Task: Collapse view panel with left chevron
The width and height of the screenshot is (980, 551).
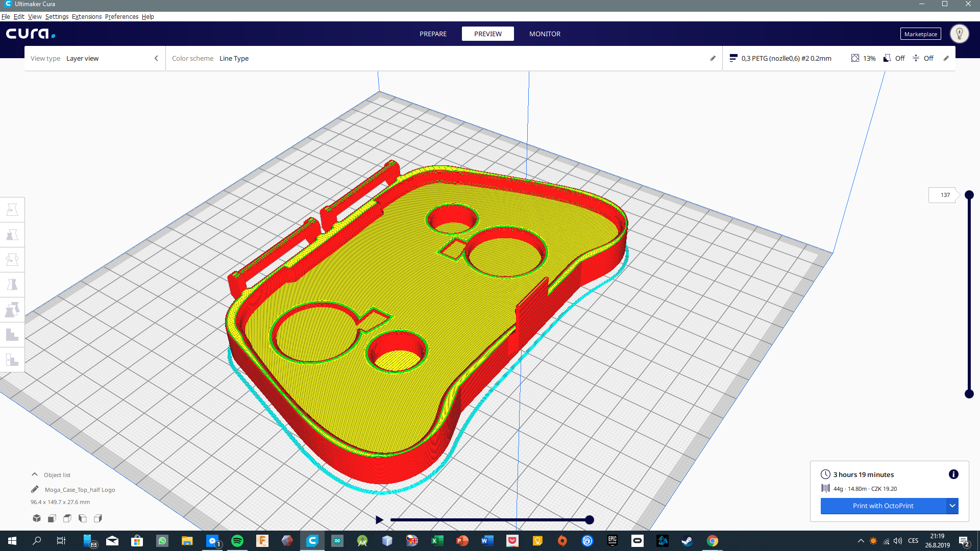Action: pos(156,58)
